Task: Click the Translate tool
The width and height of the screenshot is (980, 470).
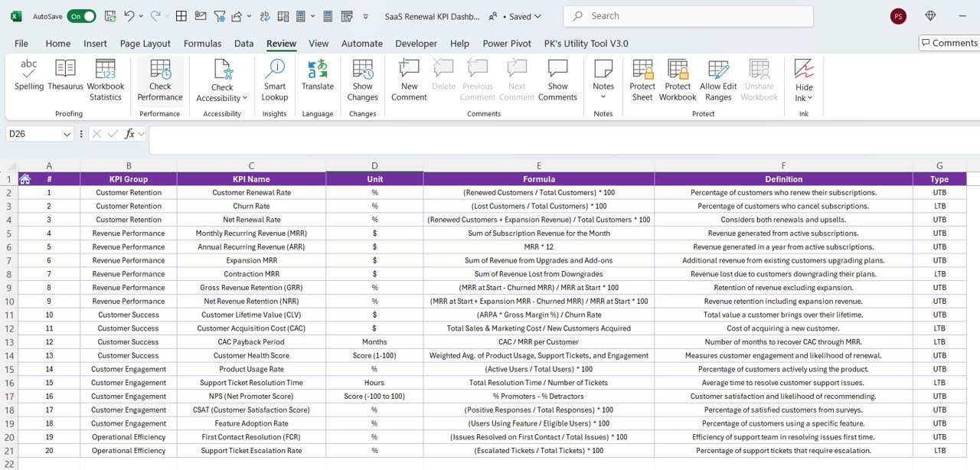Action: click(318, 77)
